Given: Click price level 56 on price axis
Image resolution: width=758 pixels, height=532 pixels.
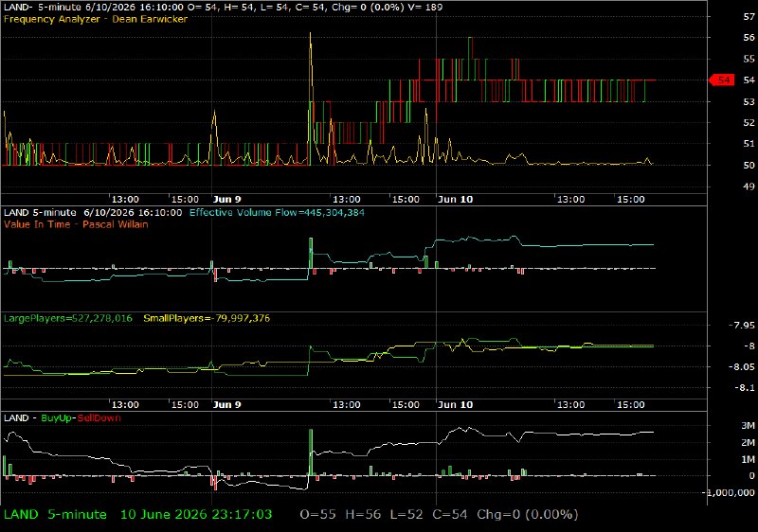Looking at the screenshot, I should (749, 38).
